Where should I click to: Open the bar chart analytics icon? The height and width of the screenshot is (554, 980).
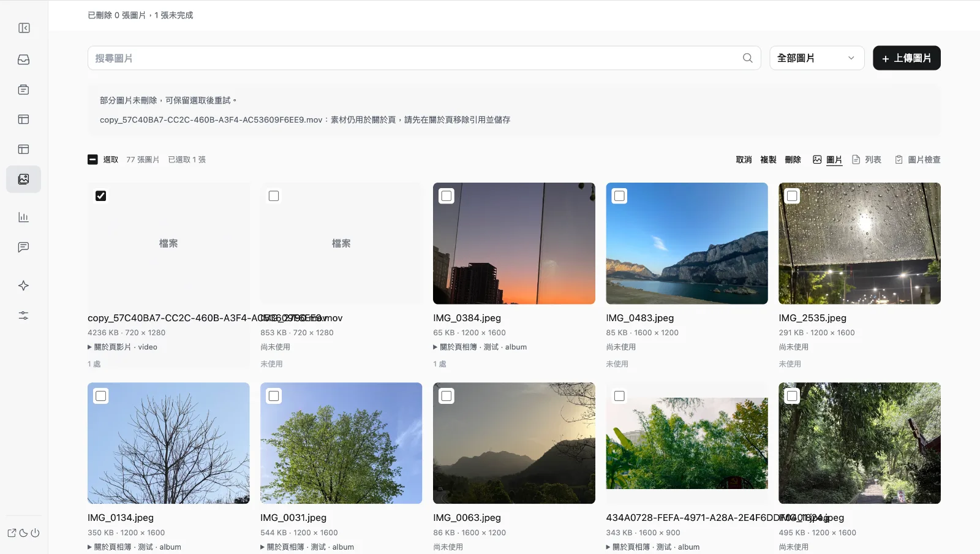(x=24, y=217)
